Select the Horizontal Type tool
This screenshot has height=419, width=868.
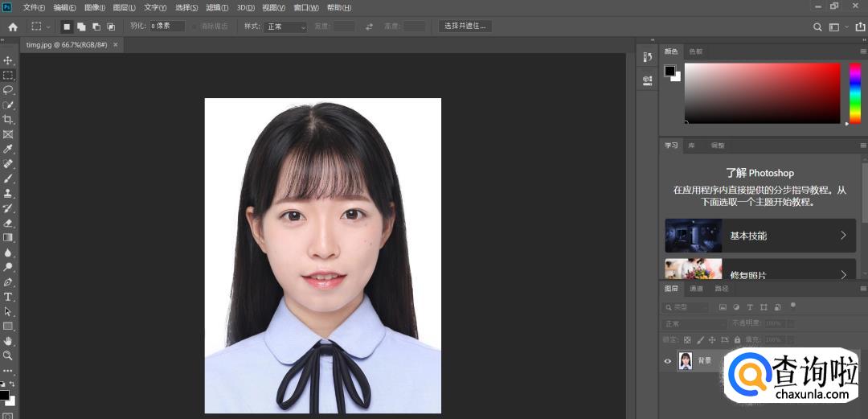(8, 297)
